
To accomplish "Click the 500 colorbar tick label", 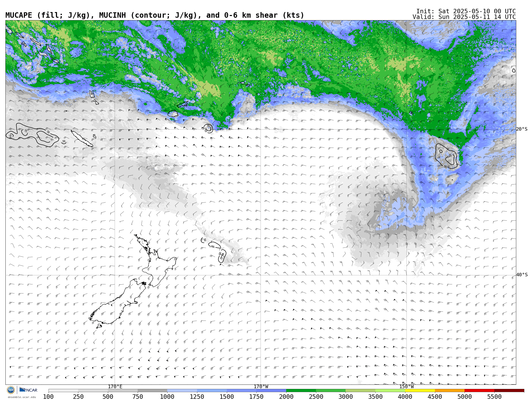I will [x=108, y=397].
